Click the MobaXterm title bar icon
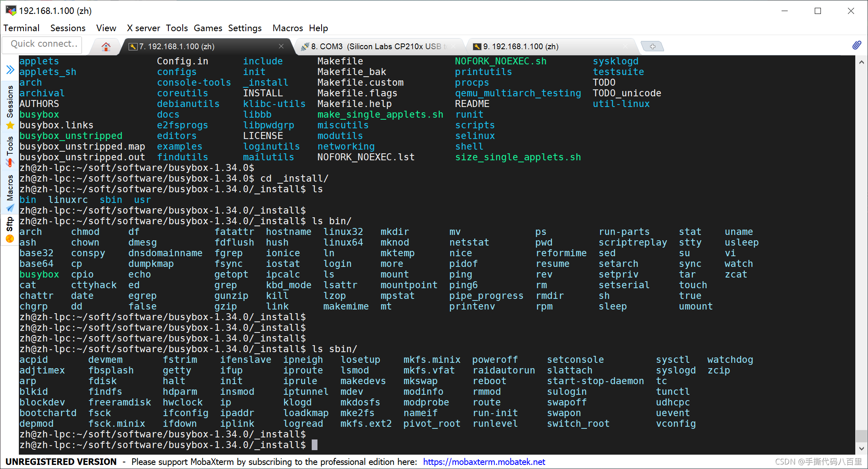This screenshot has height=469, width=868. [11, 10]
